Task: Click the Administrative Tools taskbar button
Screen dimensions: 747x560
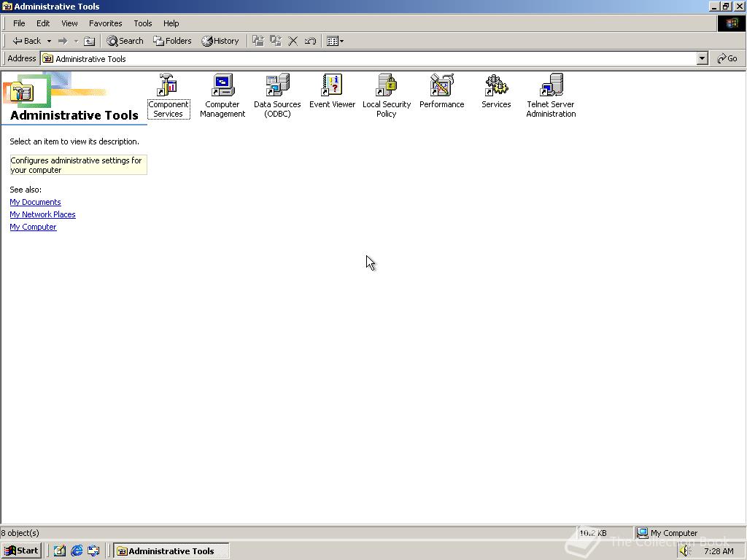Action: click(171, 551)
